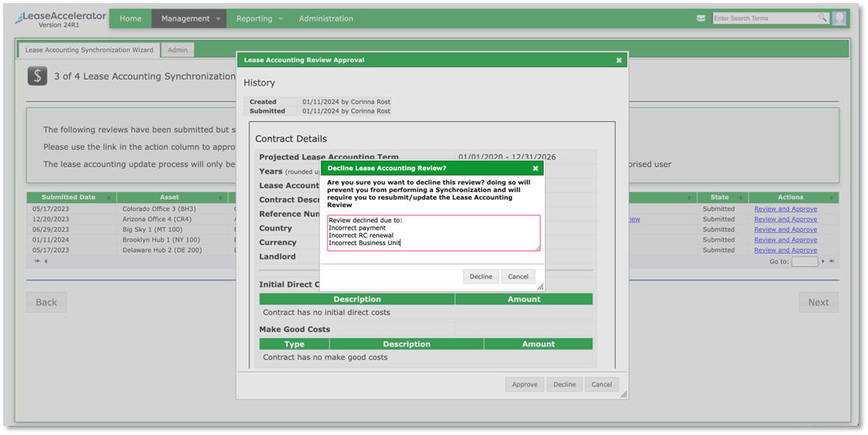The width and height of the screenshot is (868, 435).
Task: Click the wizard Back button
Action: tap(47, 302)
